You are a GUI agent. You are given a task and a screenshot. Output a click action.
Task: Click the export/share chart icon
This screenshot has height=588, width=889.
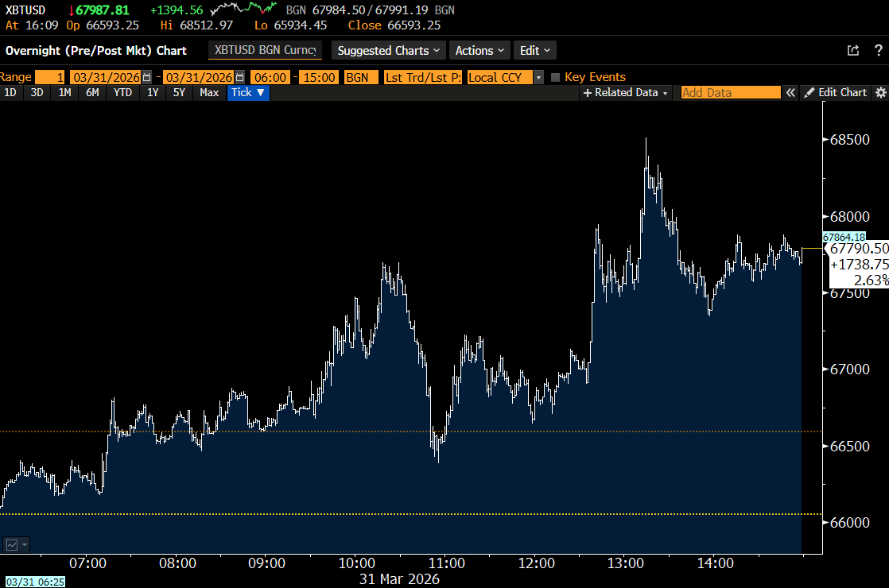click(852, 50)
